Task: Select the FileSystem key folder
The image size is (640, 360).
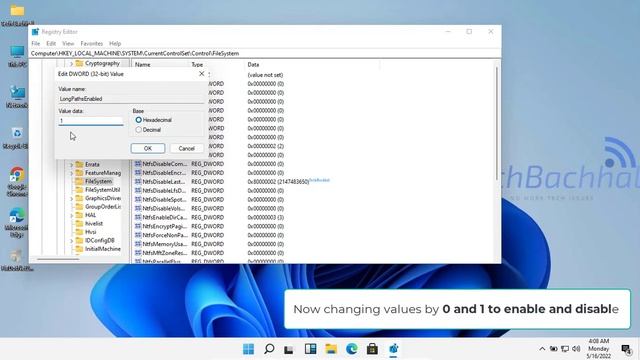Action: coord(98,181)
